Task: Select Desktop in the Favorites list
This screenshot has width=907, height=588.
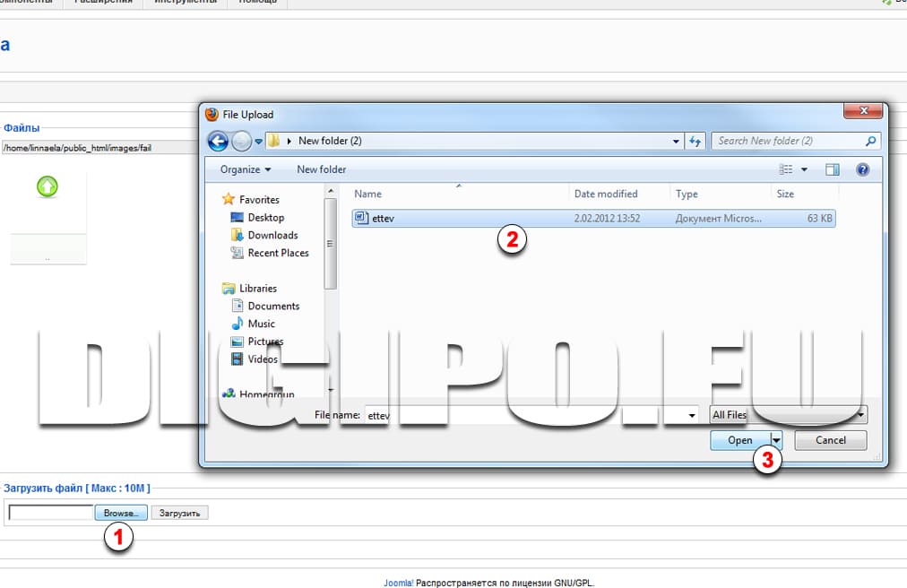Action: point(265,217)
